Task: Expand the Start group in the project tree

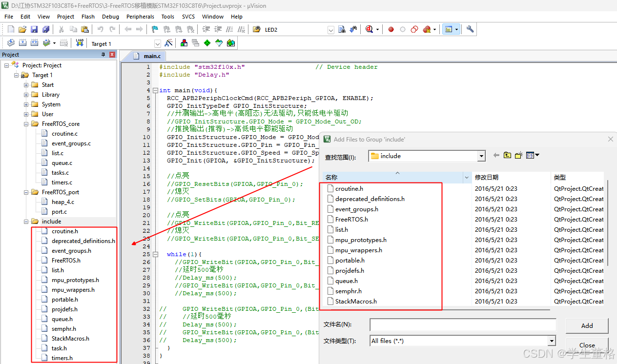Action: (x=26, y=85)
